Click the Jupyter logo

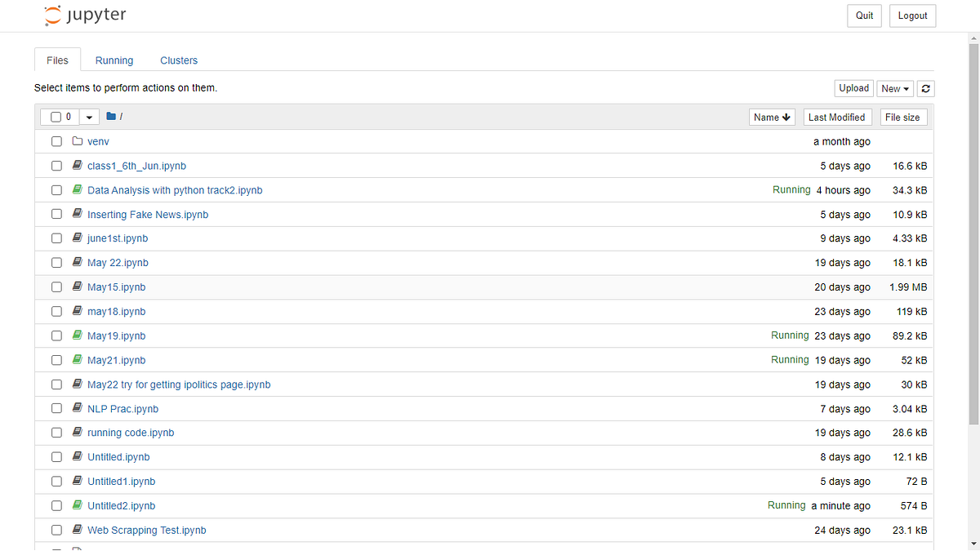click(x=84, y=15)
